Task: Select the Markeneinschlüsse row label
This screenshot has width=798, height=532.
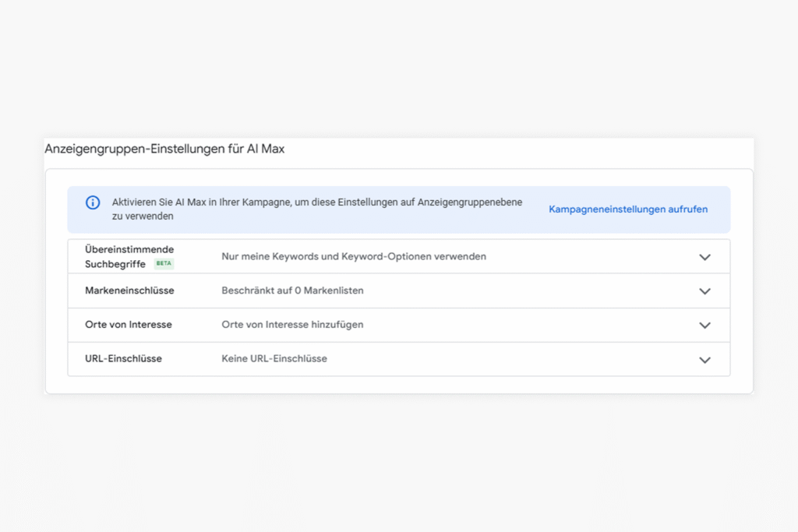Action: [129, 291]
